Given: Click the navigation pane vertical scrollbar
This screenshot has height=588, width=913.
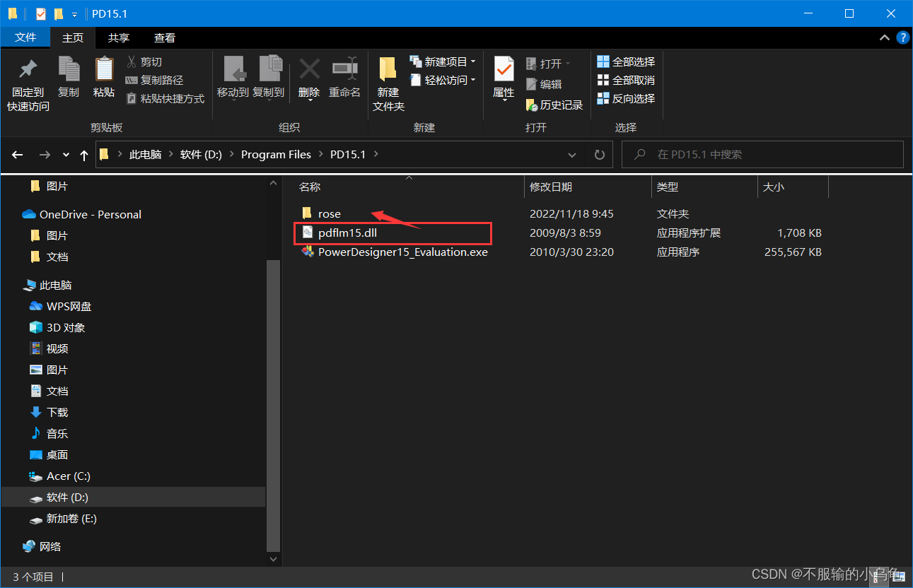Looking at the screenshot, I should (274, 405).
